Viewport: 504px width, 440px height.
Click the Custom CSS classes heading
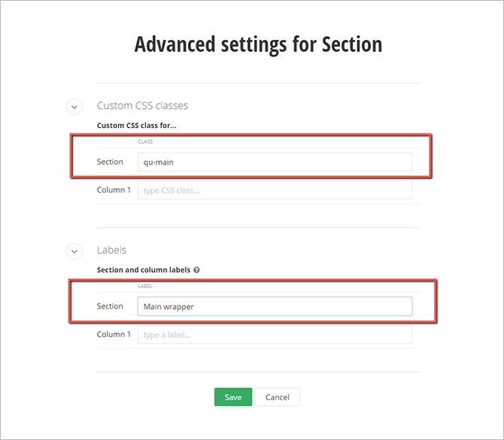coord(142,106)
